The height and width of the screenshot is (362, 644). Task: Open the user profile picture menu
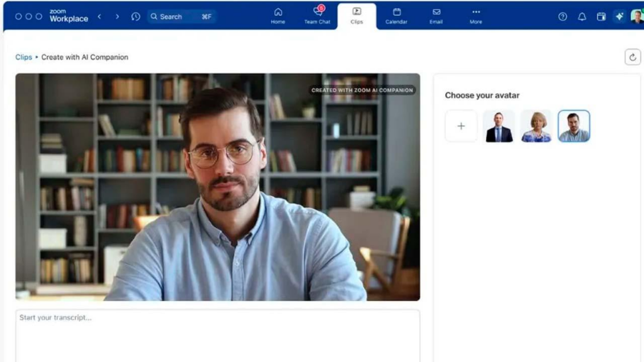(x=636, y=17)
